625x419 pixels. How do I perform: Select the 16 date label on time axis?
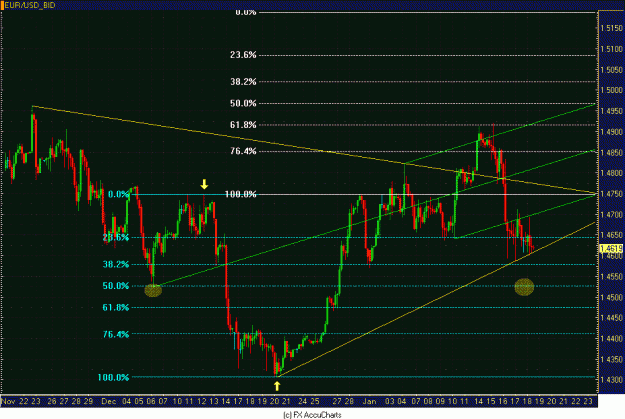(x=503, y=401)
